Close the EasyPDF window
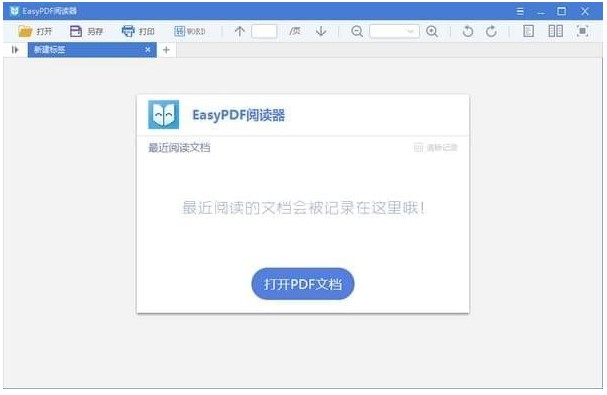Viewport: 607px width, 395px height. (x=585, y=11)
